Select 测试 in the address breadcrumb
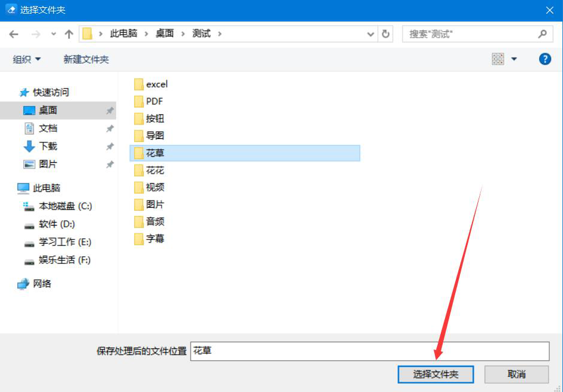Image resolution: width=563 pixels, height=392 pixels. [201, 34]
